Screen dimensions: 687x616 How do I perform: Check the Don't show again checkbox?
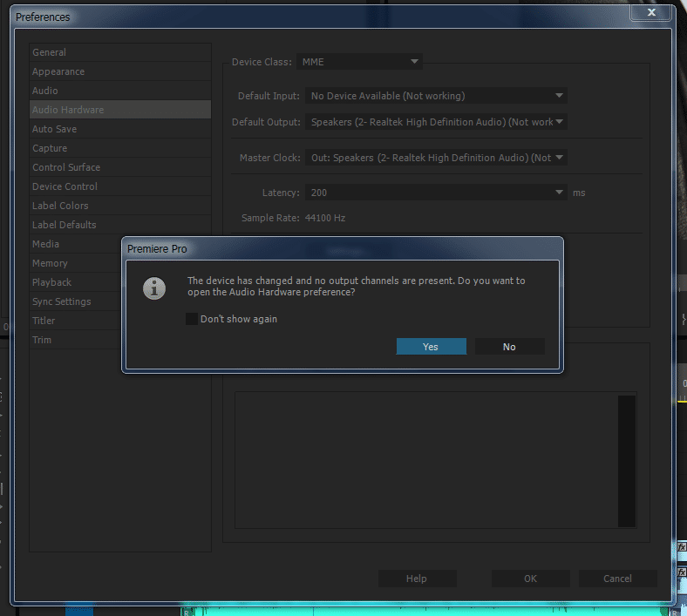pos(192,319)
